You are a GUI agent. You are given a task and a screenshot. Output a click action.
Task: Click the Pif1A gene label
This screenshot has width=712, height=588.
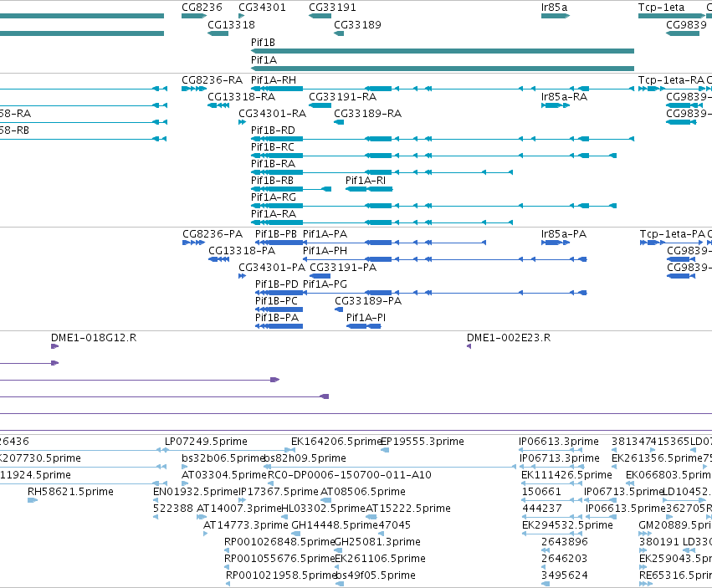click(264, 60)
